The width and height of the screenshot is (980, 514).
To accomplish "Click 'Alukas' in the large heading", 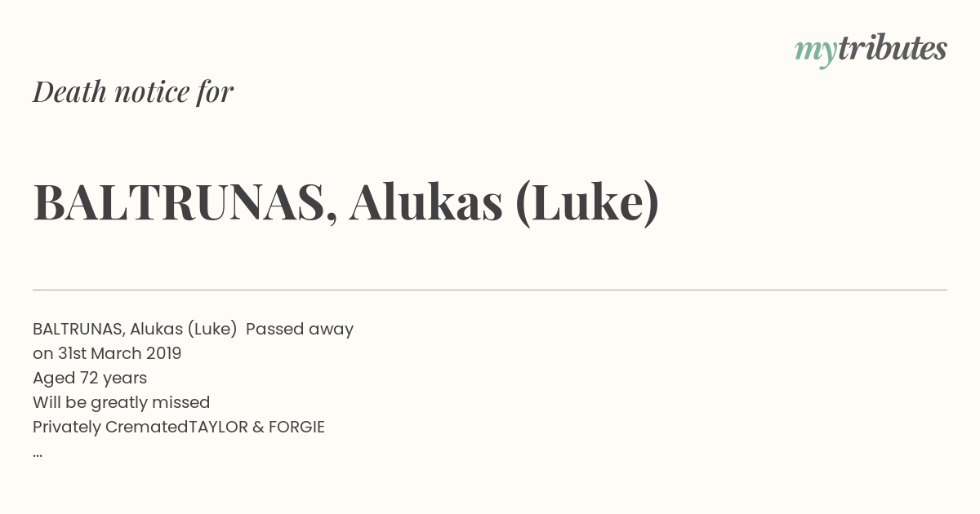I will pyautogui.click(x=425, y=202).
